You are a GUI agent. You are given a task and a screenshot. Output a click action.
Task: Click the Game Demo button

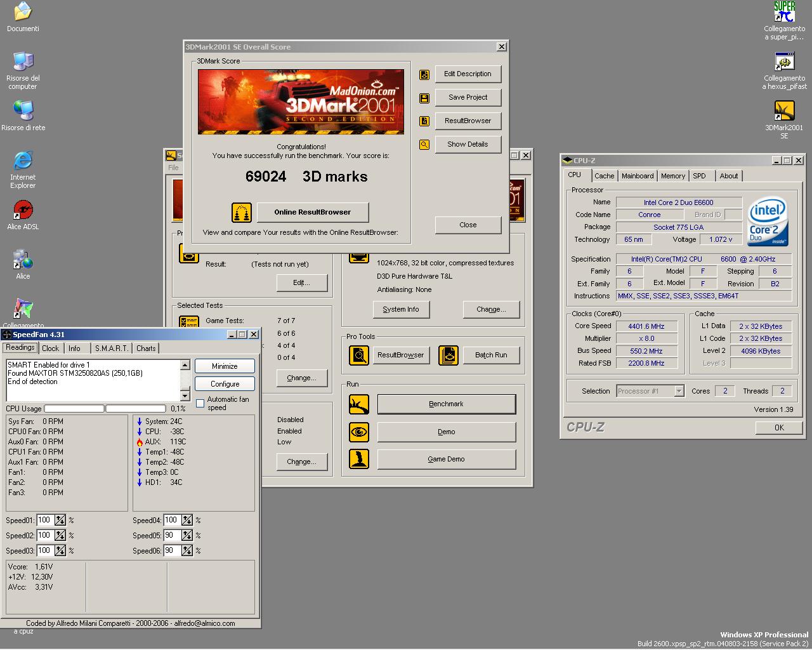pyautogui.click(x=447, y=460)
